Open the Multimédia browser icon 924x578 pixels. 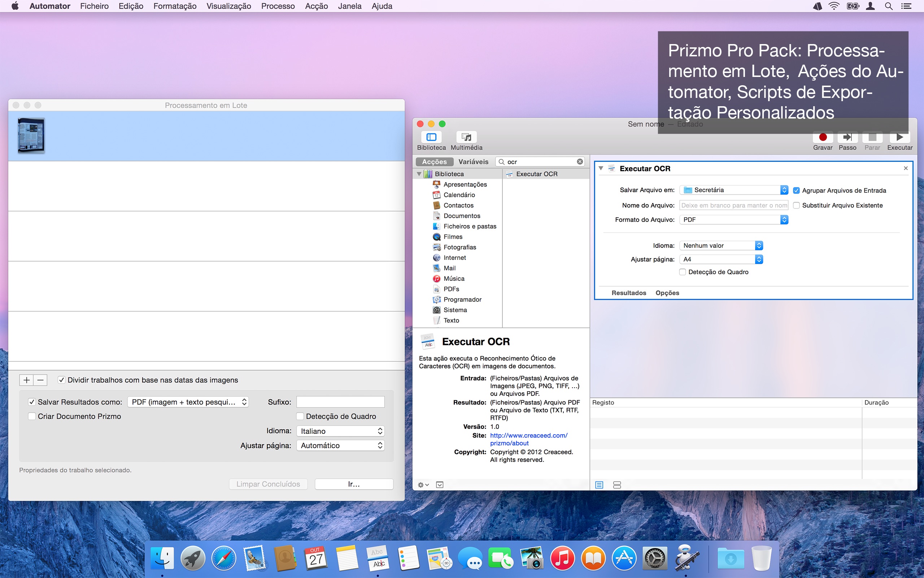tap(466, 137)
